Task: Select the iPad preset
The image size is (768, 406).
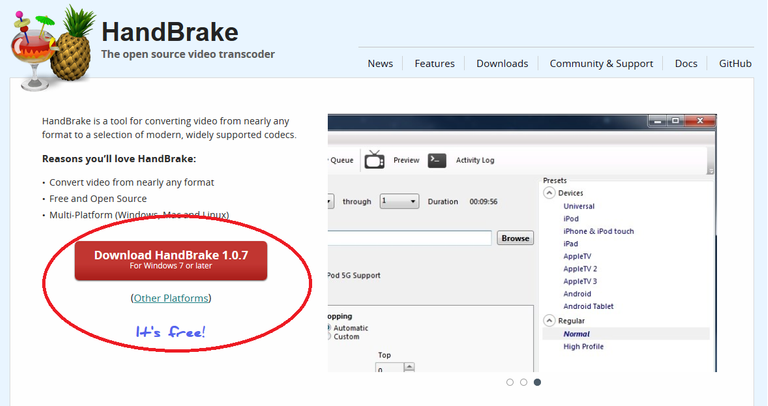Action: tap(570, 244)
